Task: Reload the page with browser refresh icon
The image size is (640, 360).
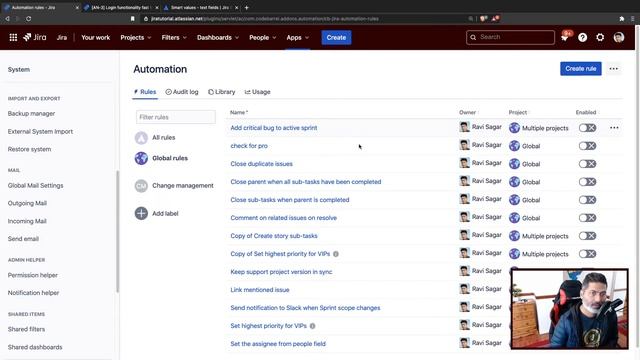Action: click(28, 19)
